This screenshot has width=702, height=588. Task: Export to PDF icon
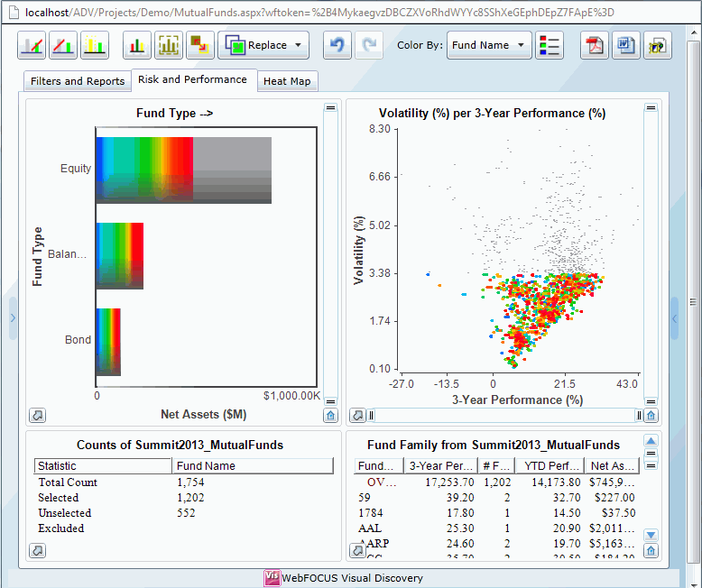pos(595,45)
